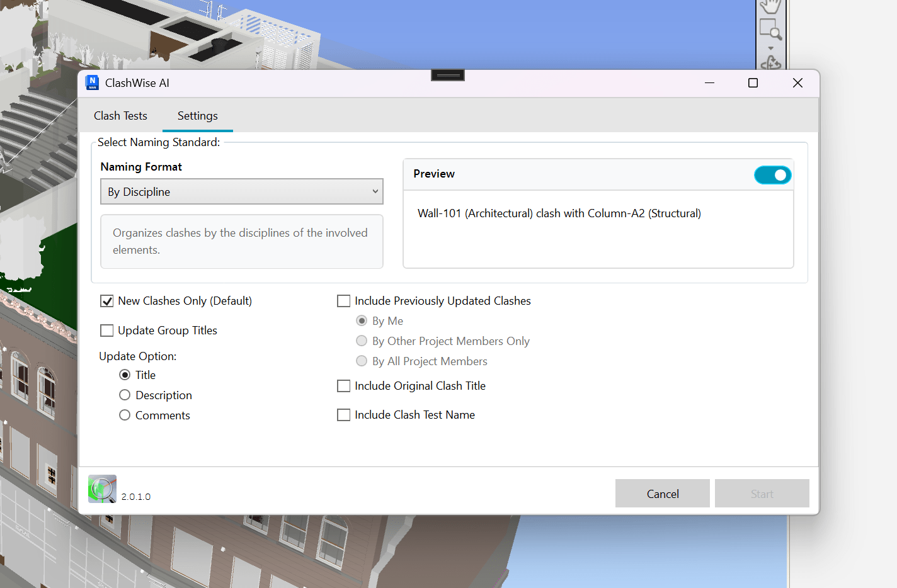The width and height of the screenshot is (897, 588).
Task: Uncheck New Clashes Only (Default)
Action: tap(107, 301)
